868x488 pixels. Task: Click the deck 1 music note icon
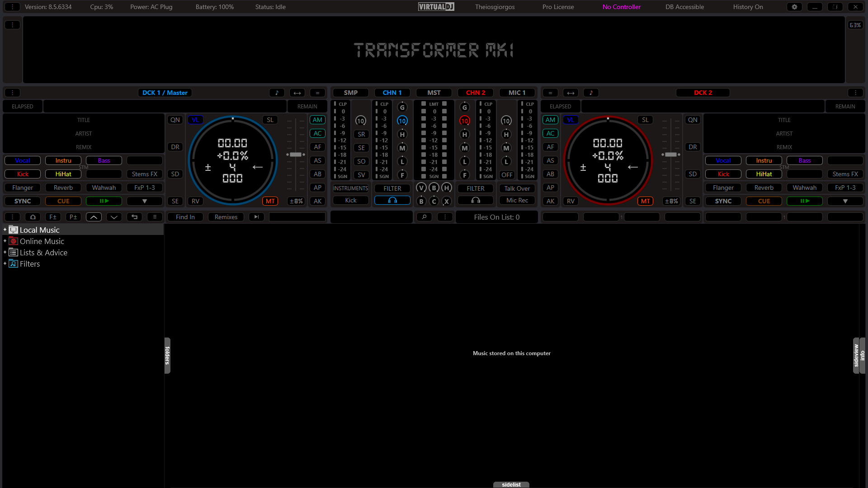click(x=277, y=93)
